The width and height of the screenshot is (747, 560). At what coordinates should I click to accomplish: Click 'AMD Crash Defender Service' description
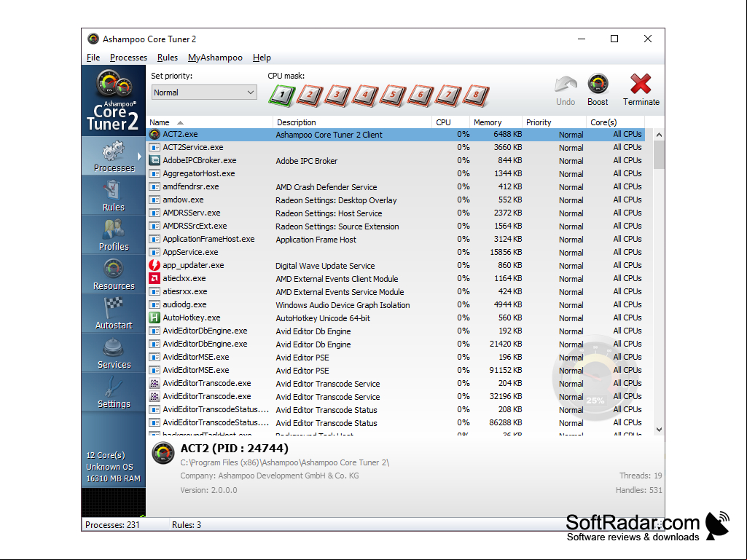(x=326, y=187)
